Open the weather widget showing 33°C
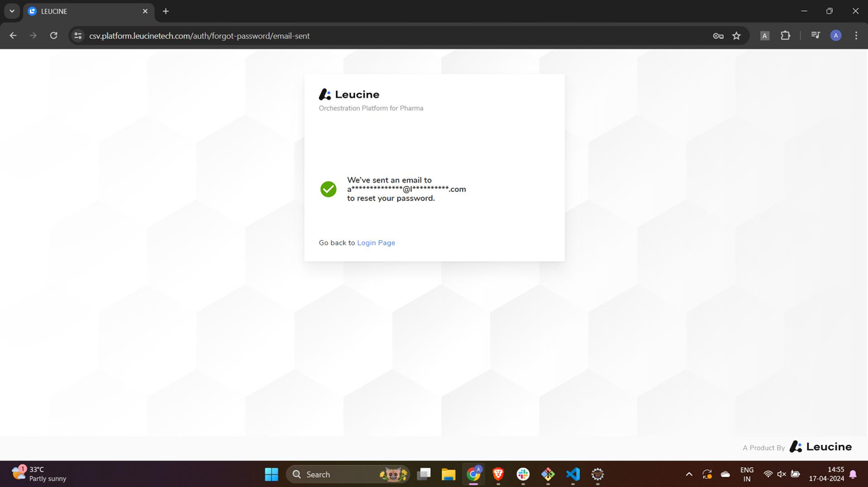Image resolution: width=868 pixels, height=487 pixels. (x=39, y=474)
